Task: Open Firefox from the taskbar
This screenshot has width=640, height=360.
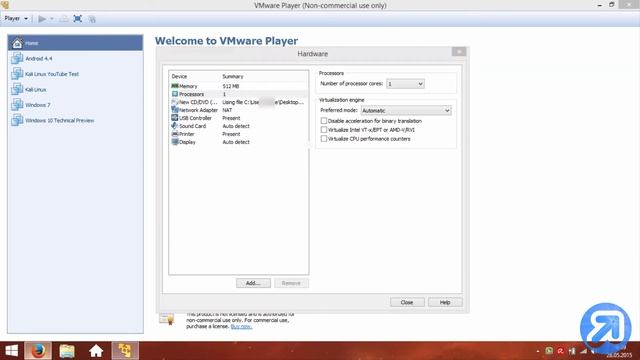Action: pos(38,351)
